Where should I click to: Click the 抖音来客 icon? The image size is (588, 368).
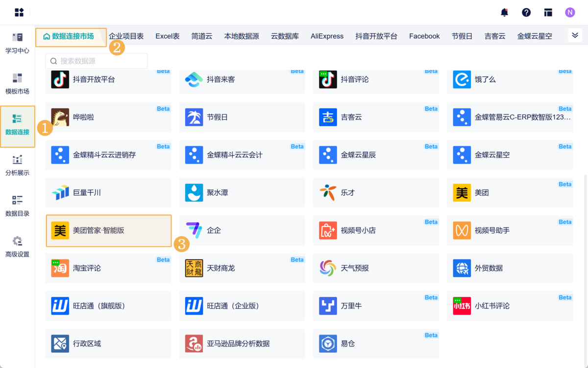[194, 79]
